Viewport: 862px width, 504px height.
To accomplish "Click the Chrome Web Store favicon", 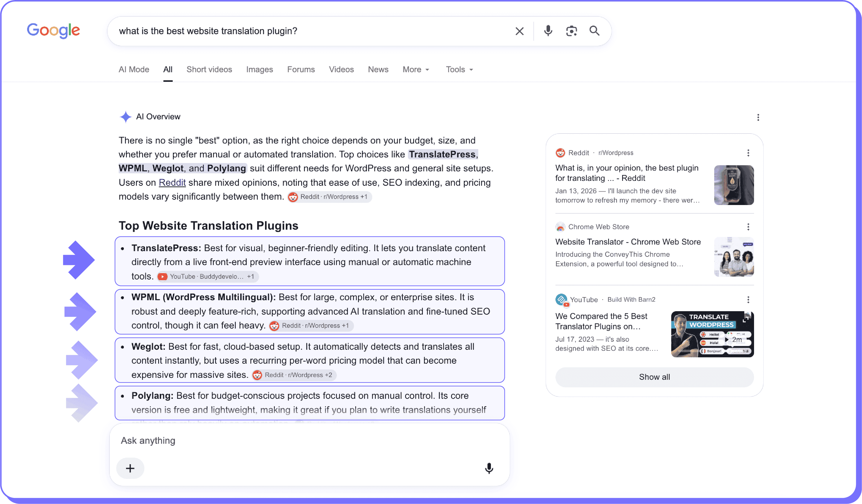I will click(x=560, y=227).
